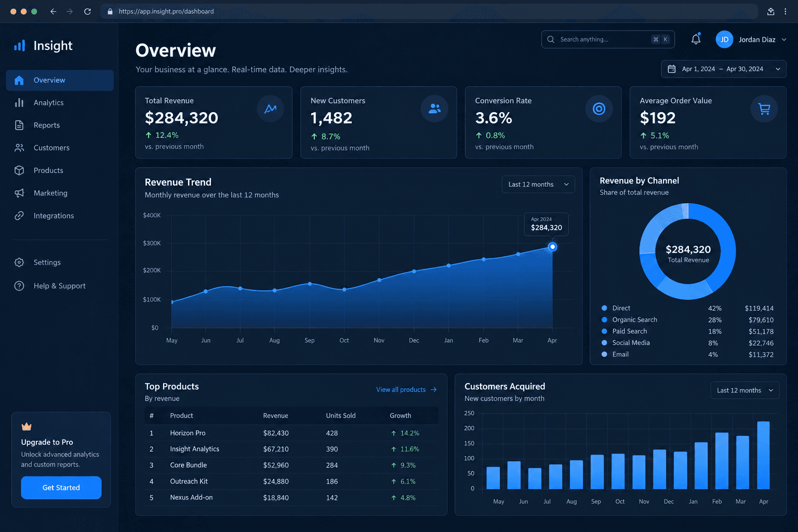Open Reports menu item

pos(60,125)
